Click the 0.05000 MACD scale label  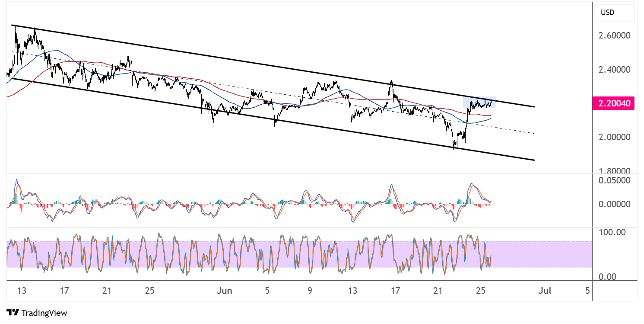(x=615, y=180)
